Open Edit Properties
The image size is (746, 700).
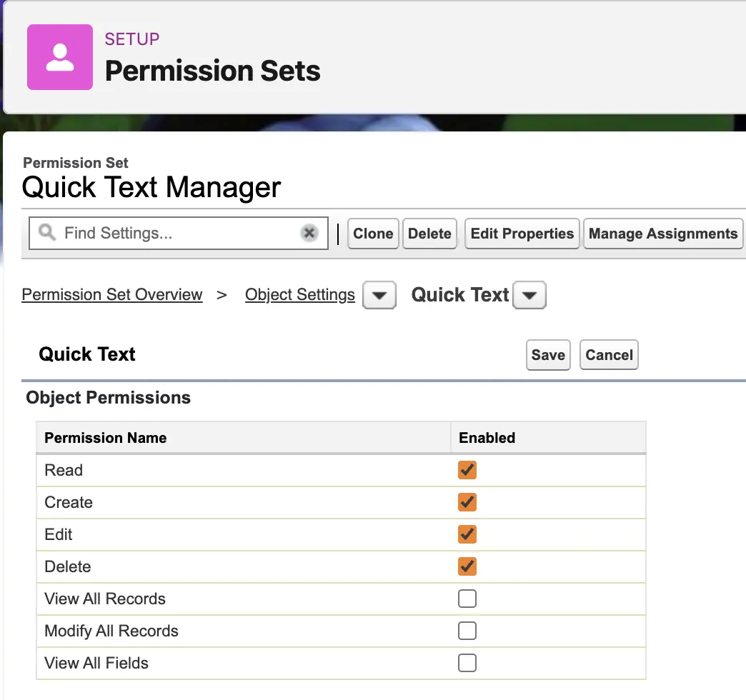click(x=522, y=234)
